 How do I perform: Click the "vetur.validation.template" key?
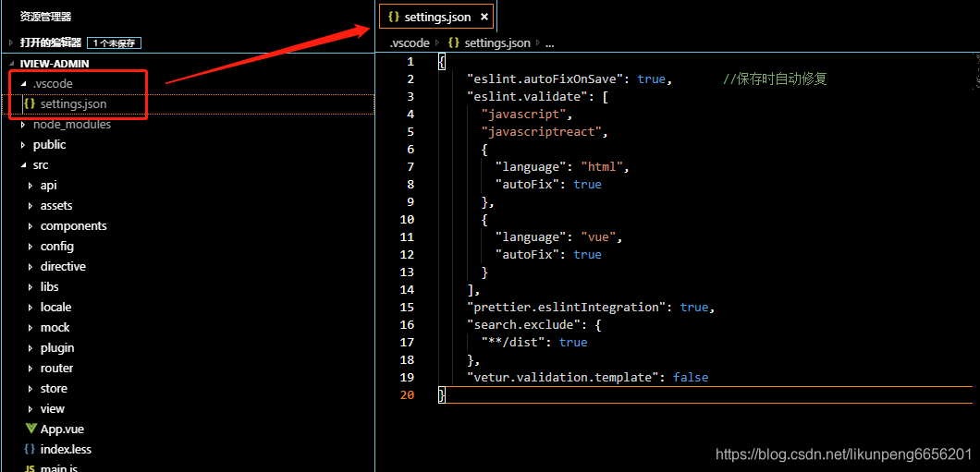[x=566, y=377]
